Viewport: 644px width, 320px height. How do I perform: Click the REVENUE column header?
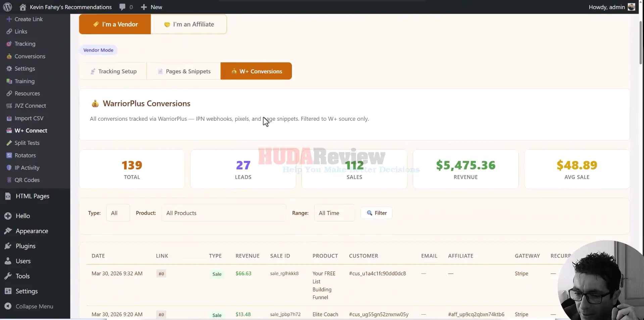248,256
